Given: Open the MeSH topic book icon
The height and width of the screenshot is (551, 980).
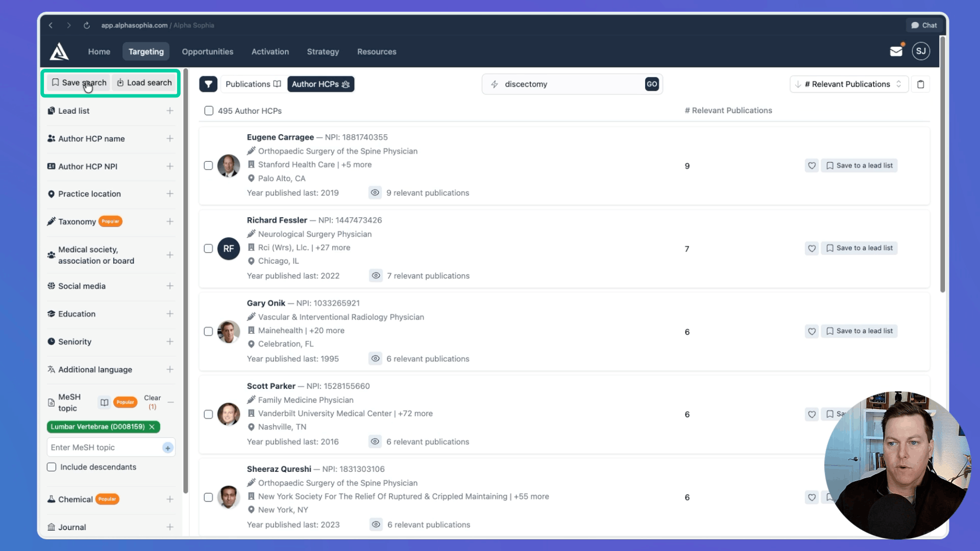Looking at the screenshot, I should pos(104,403).
